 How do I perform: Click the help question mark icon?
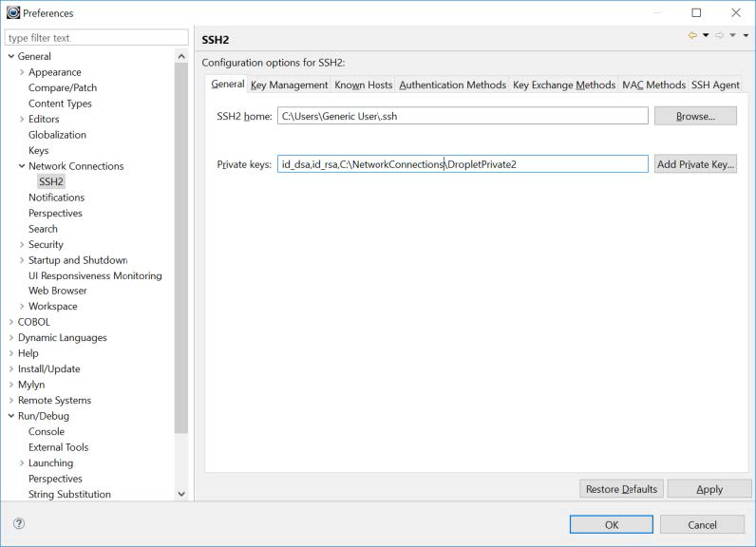click(x=19, y=524)
